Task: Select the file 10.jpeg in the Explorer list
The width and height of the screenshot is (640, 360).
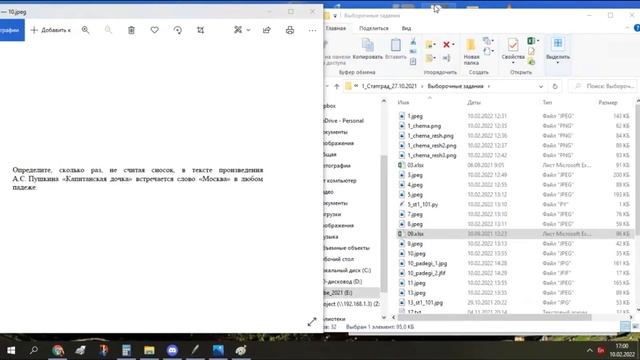Action: (x=416, y=253)
